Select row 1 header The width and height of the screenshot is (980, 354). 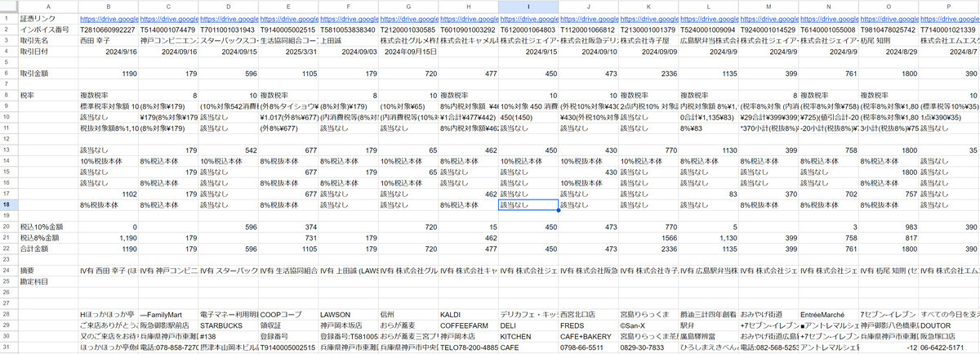pyautogui.click(x=8, y=17)
